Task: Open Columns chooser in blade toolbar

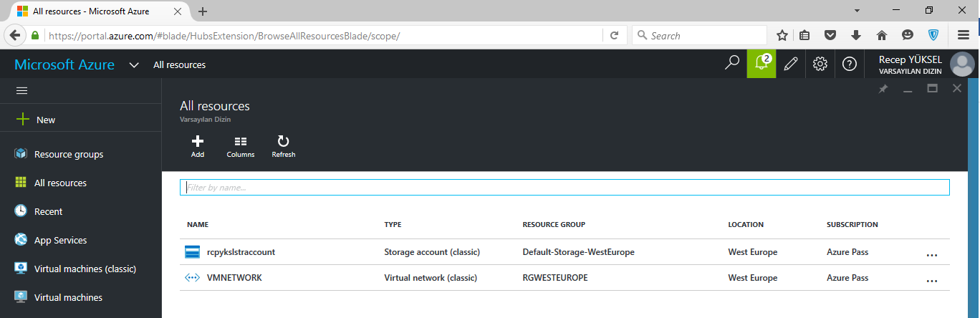Action: point(241,146)
